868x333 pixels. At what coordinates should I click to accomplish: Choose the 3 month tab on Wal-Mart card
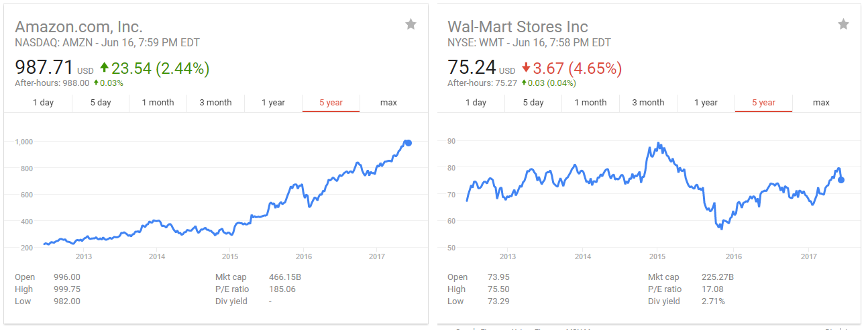tap(648, 103)
